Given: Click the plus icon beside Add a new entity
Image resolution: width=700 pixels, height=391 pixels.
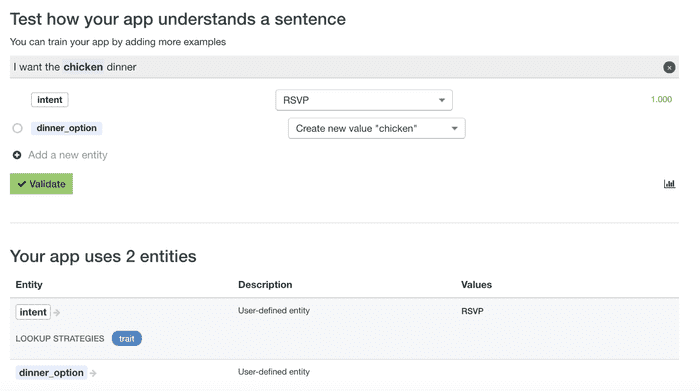Looking at the screenshot, I should click(x=17, y=155).
